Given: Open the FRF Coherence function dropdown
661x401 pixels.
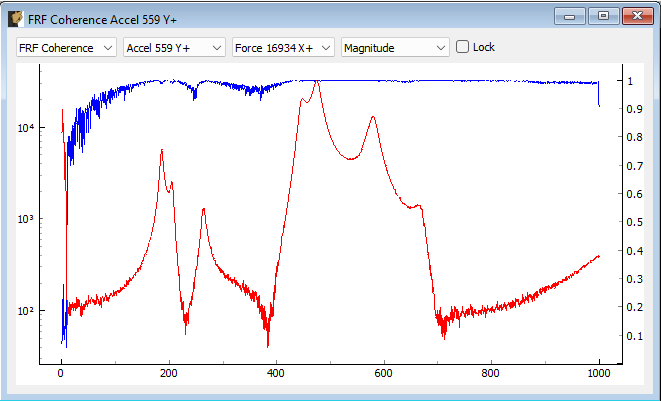Looking at the screenshot, I should click(66, 47).
